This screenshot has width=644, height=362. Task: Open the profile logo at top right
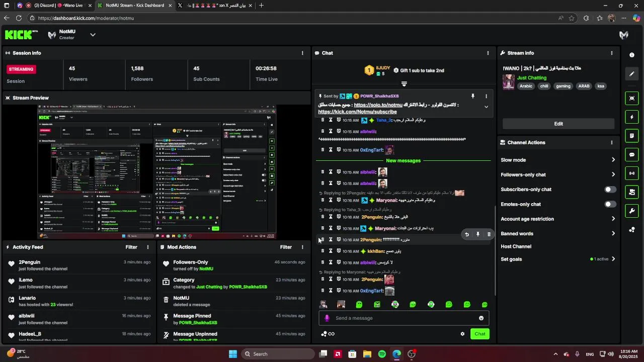pos(624,35)
